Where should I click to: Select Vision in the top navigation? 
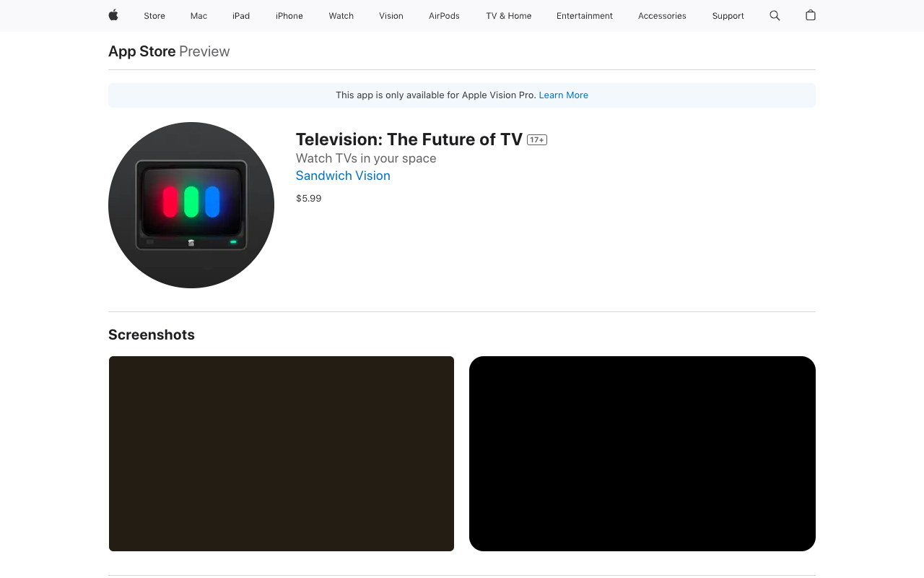pos(391,16)
